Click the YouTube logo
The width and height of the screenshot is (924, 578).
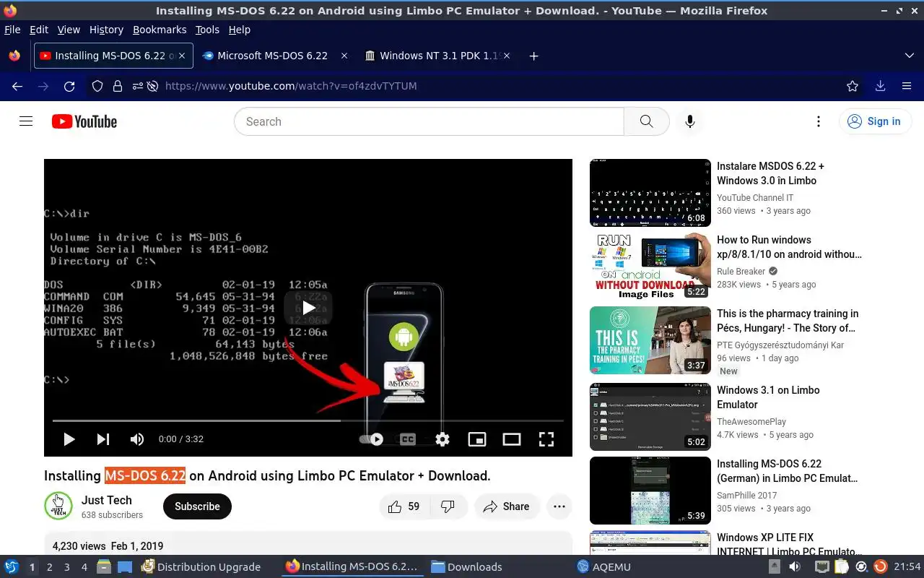click(x=84, y=121)
